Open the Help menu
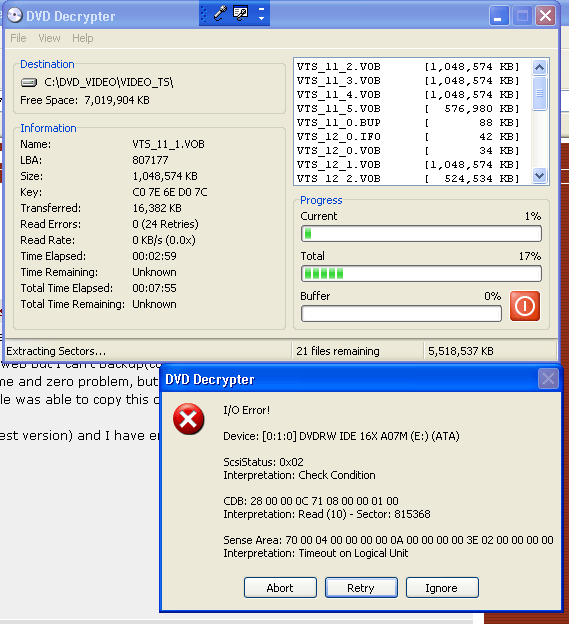The image size is (569, 624). (83, 38)
